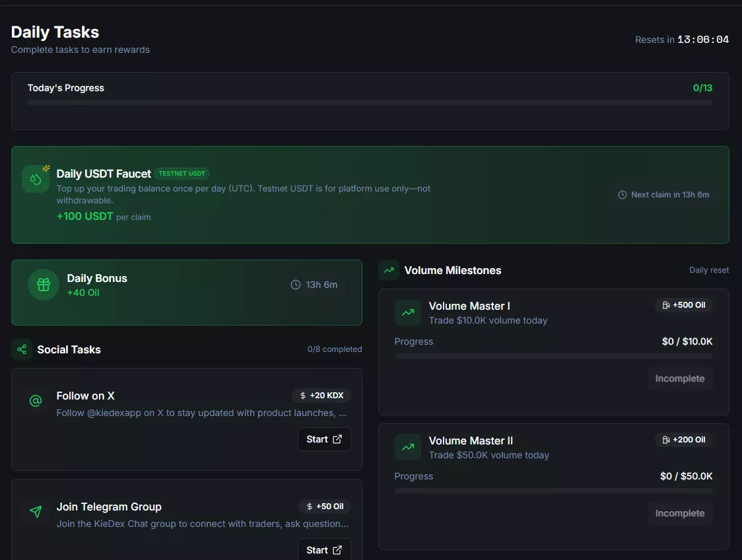
Task: Start the Follow on X task
Action: coord(324,439)
